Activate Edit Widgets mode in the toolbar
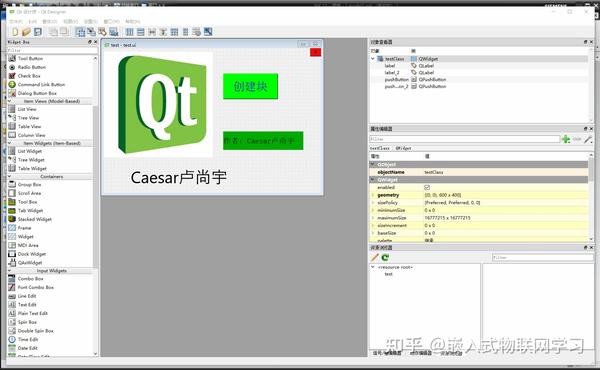This screenshot has width=600, height=370. point(80,32)
